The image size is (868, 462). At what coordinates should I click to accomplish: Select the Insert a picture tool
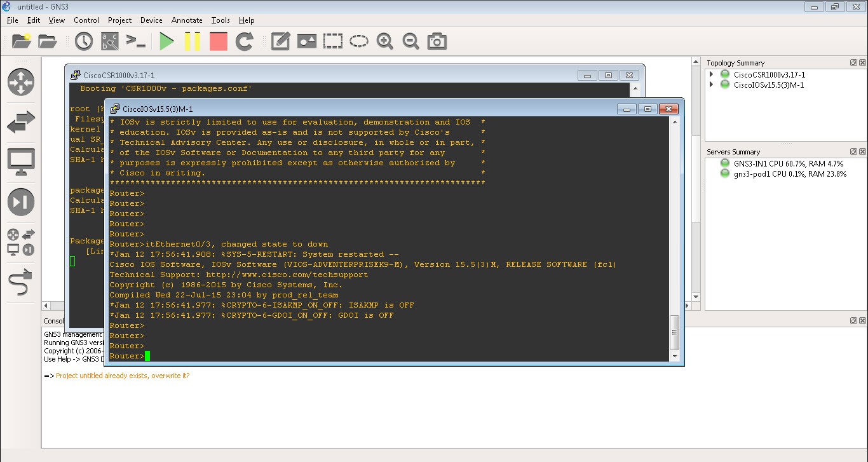(x=307, y=42)
